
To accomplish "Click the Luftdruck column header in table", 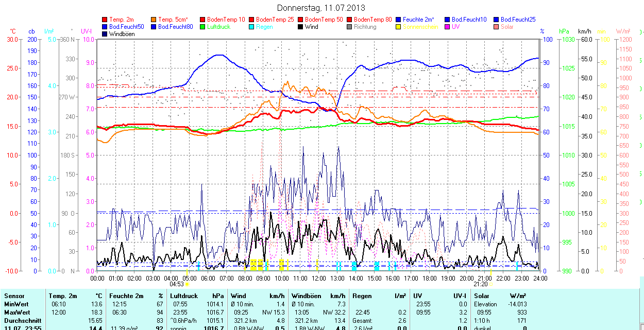I will click(x=184, y=296).
